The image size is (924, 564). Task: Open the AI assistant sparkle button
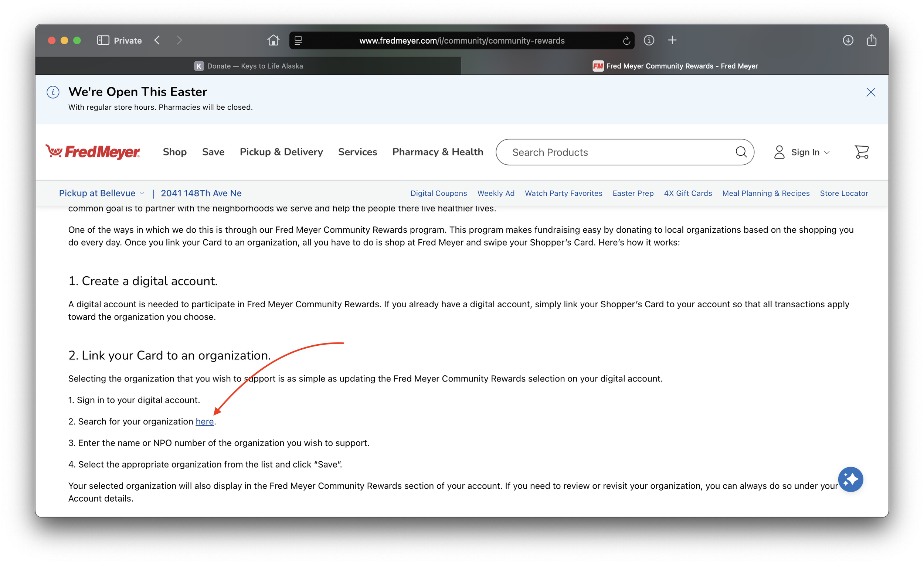tap(850, 479)
